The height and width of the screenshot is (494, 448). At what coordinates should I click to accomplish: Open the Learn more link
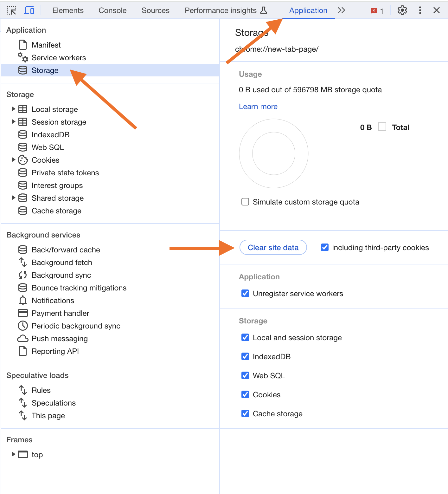pyautogui.click(x=258, y=107)
